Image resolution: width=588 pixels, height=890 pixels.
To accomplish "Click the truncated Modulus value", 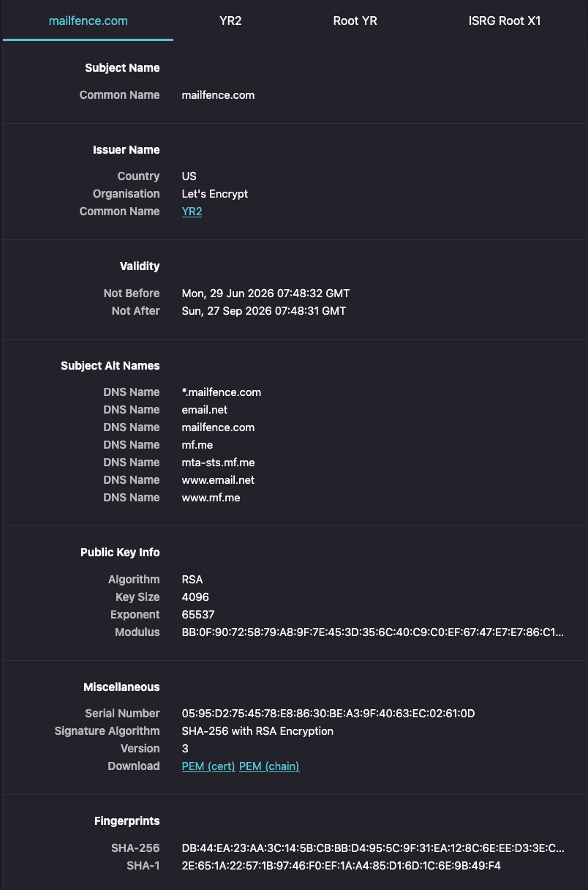I will (x=373, y=632).
